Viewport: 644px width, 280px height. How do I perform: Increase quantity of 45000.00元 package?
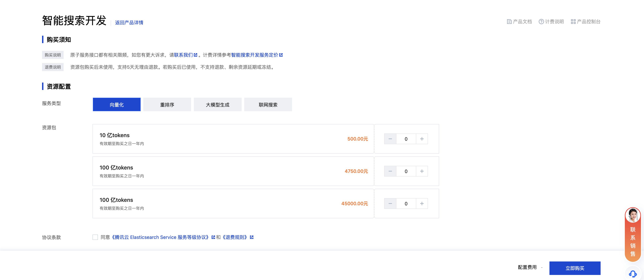(x=422, y=204)
